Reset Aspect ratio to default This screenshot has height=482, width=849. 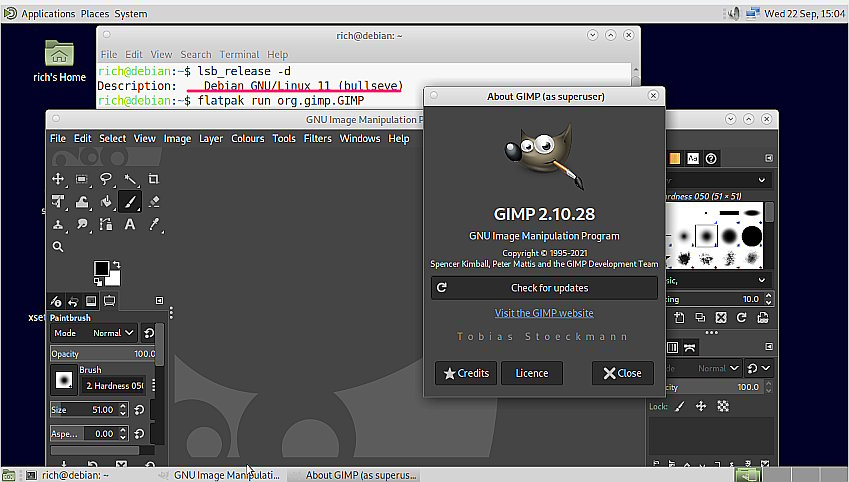pos(139,434)
